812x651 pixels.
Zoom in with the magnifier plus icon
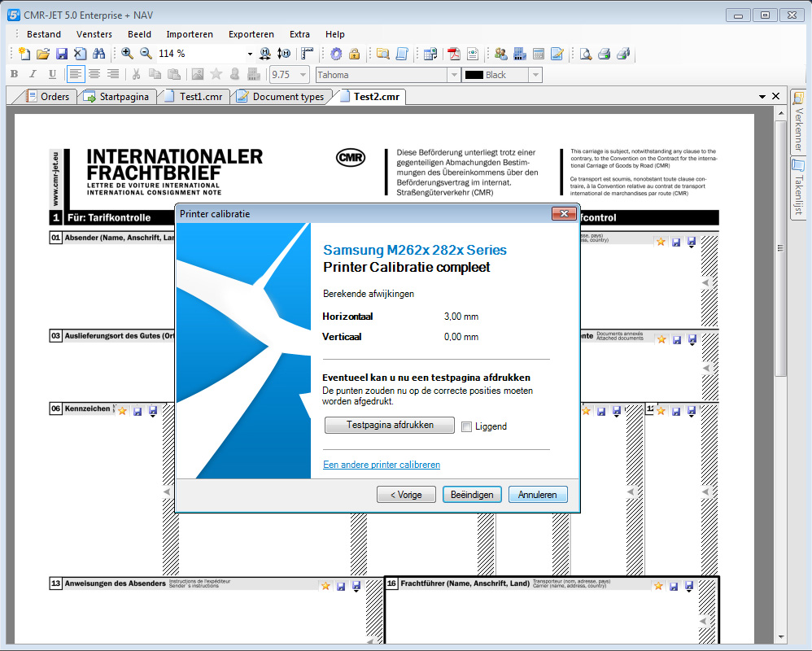click(x=127, y=54)
